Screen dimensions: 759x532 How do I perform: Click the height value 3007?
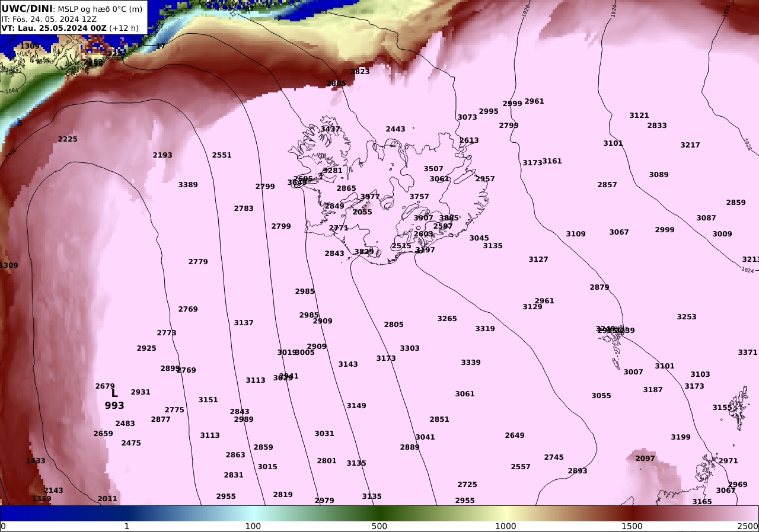tap(633, 372)
